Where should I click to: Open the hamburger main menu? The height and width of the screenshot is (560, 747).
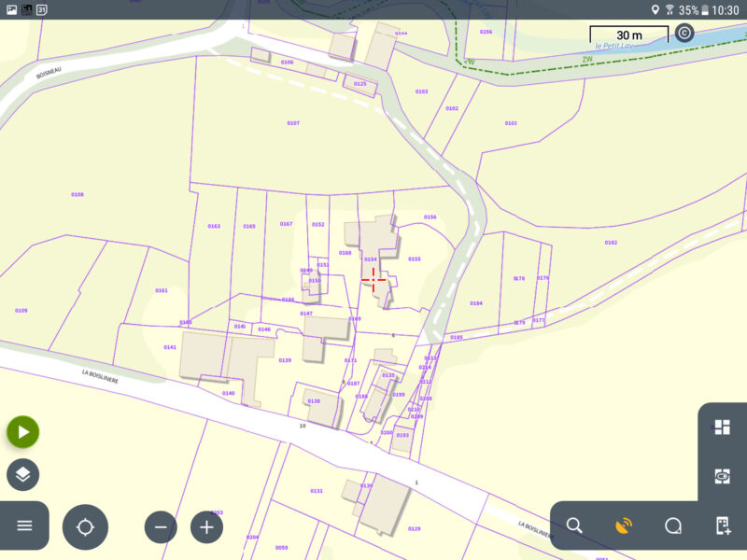coord(22,525)
